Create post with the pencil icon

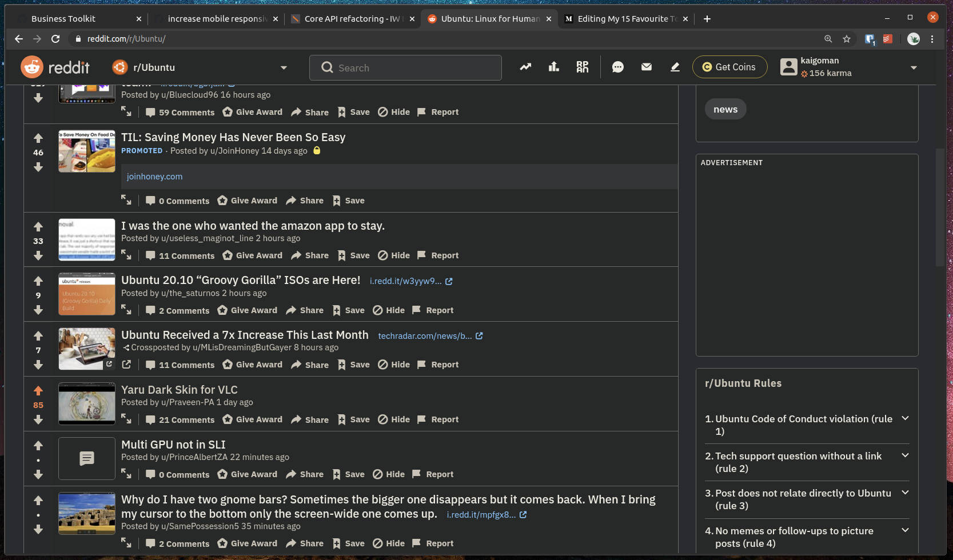(x=675, y=67)
